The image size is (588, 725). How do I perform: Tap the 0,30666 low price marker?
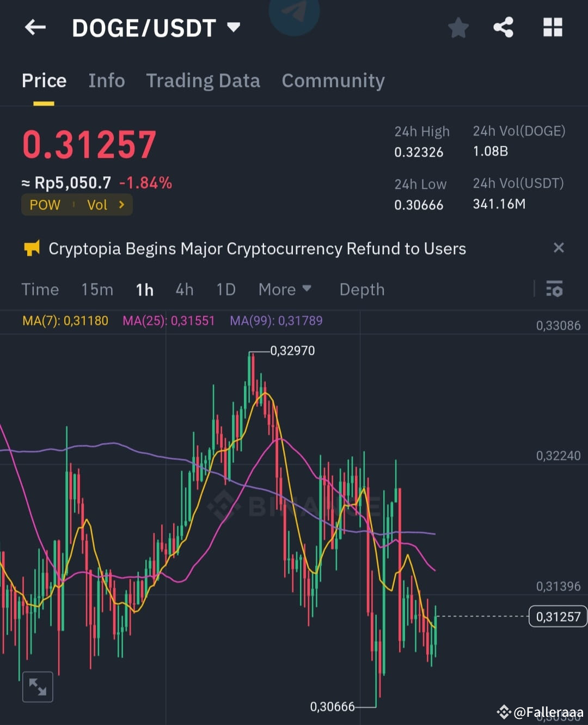[x=332, y=706]
